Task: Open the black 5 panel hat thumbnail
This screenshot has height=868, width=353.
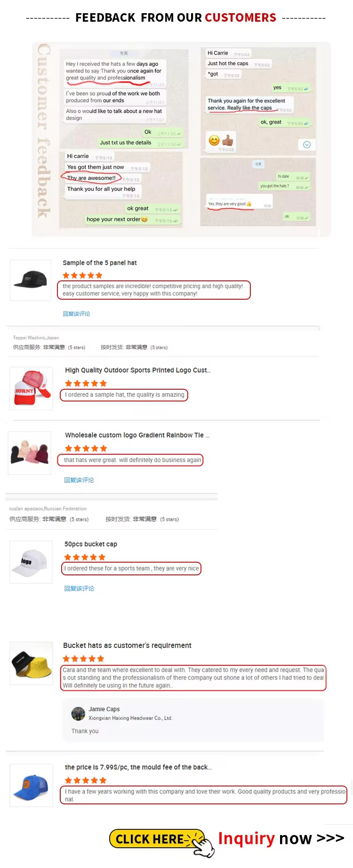Action: pyautogui.click(x=31, y=280)
